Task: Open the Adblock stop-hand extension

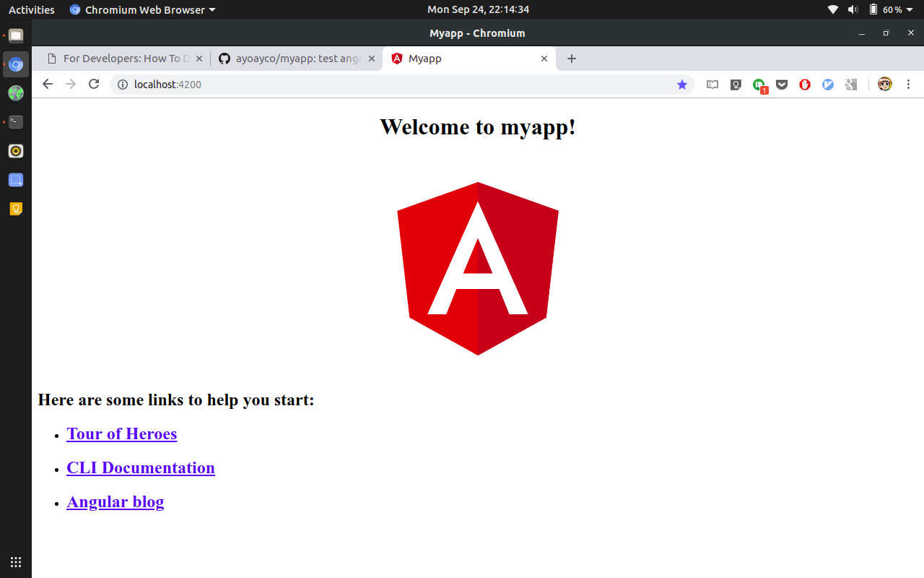Action: 805,85
